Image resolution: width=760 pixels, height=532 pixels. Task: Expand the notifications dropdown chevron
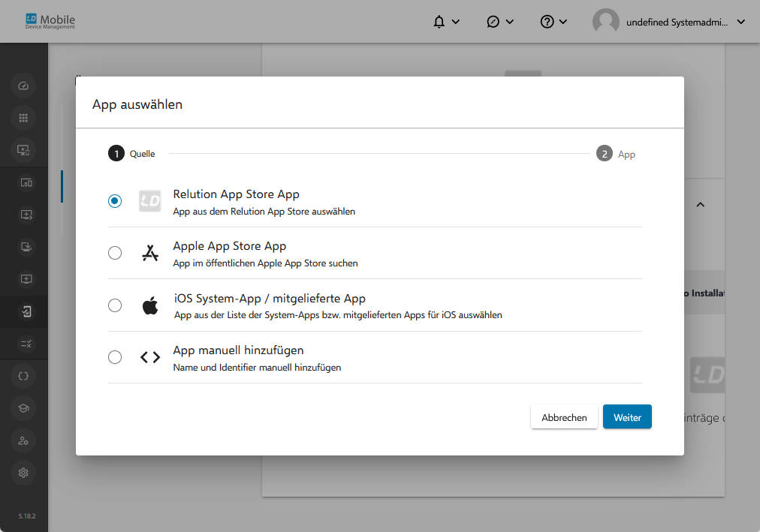(456, 22)
